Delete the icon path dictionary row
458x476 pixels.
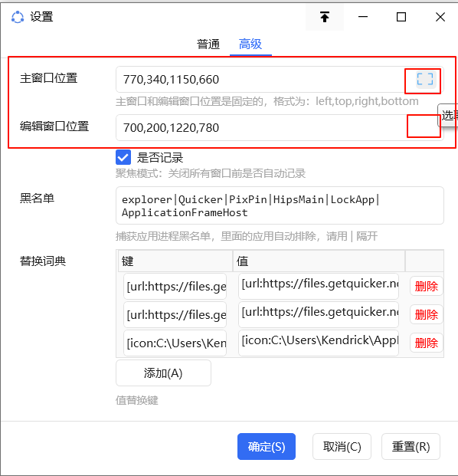pos(426,343)
